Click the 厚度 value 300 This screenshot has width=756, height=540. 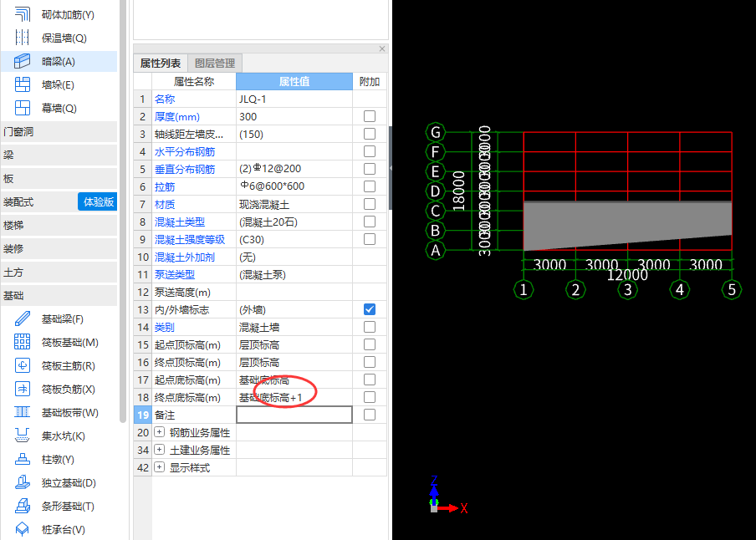248,117
